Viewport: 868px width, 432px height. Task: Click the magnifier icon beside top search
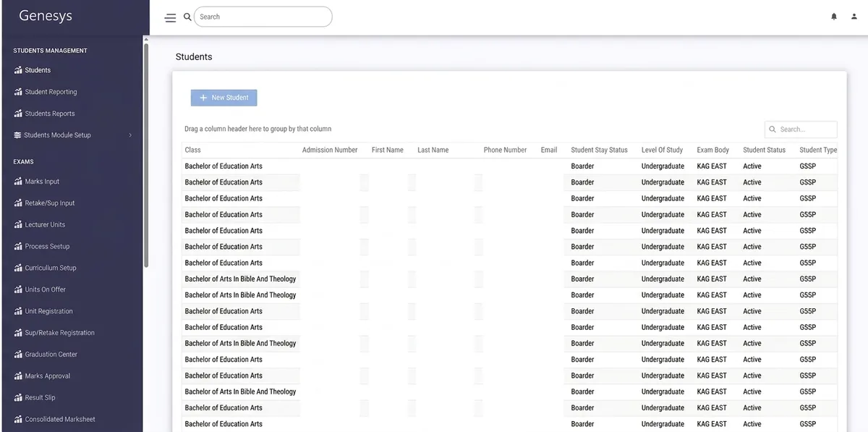tap(187, 17)
